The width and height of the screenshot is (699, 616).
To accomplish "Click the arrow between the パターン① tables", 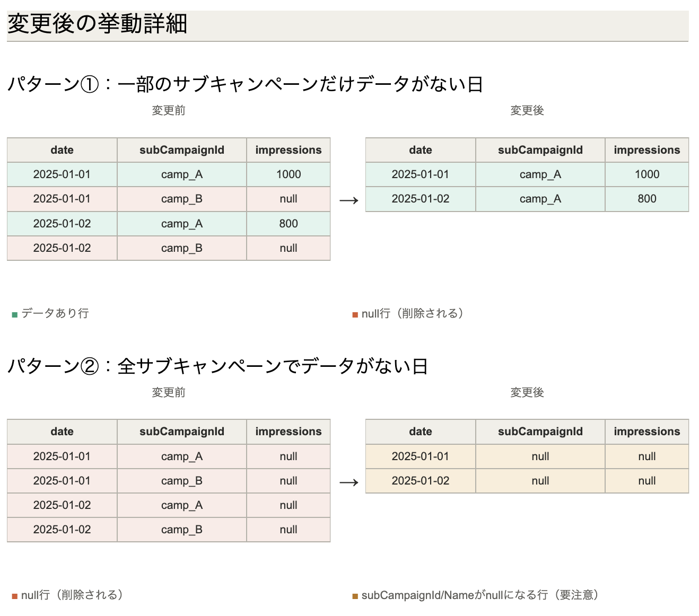I will (x=348, y=200).
